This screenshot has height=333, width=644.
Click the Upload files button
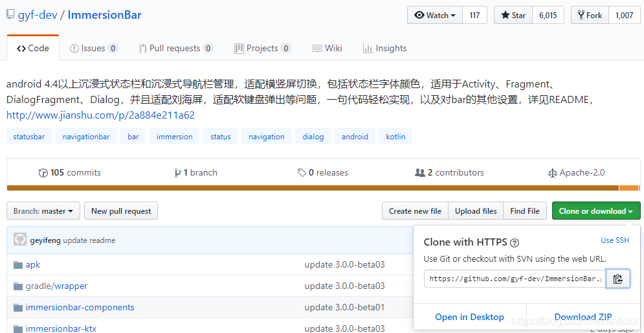coord(476,211)
